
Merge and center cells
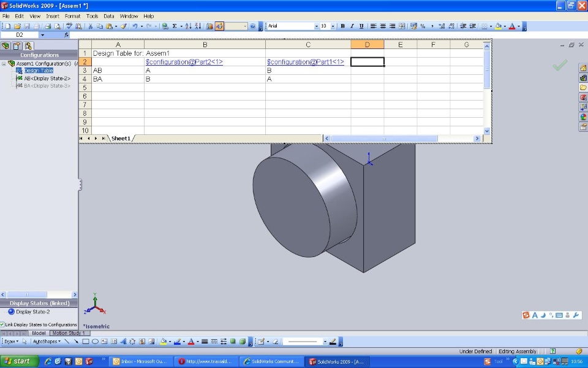pos(402,26)
